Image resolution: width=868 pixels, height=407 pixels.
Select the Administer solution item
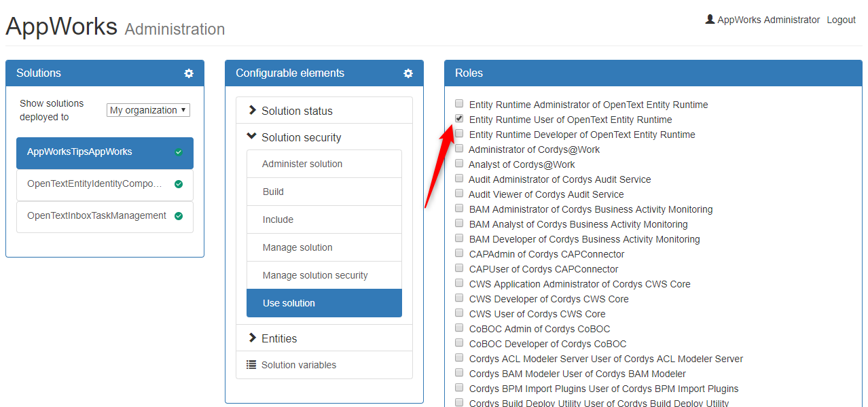[x=302, y=164]
